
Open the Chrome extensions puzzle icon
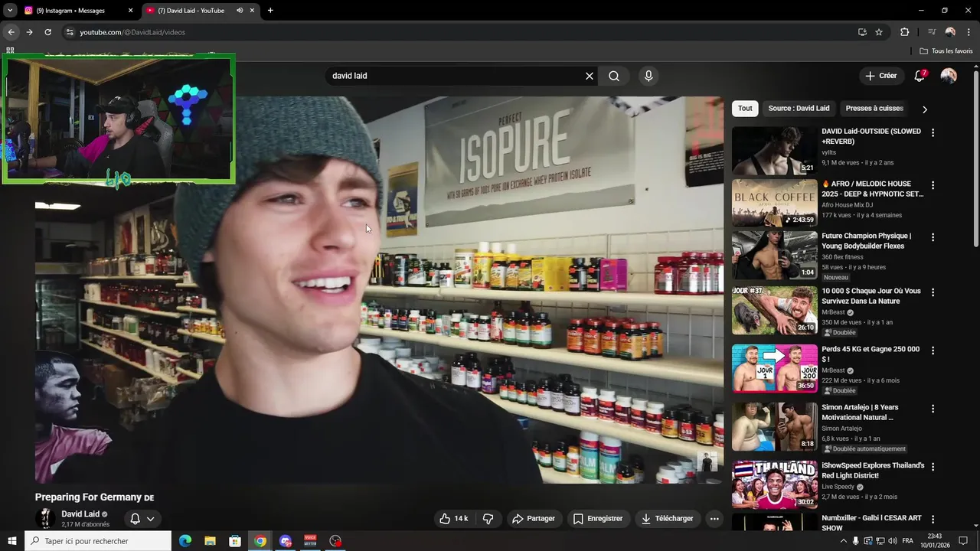(904, 32)
